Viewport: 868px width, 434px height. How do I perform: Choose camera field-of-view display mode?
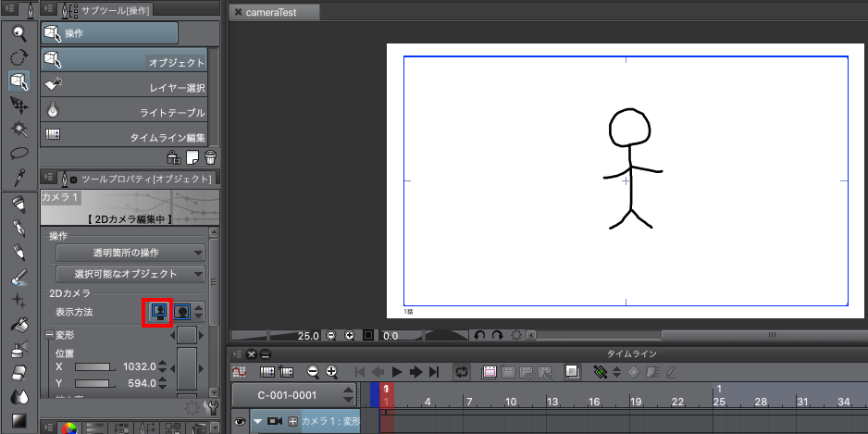pos(158,312)
